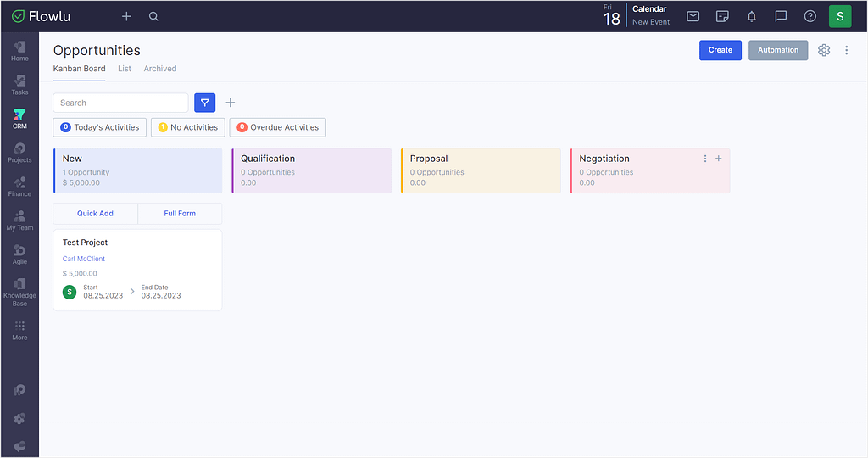Click the $ 5,000.00 amount on card
This screenshot has height=458, width=868.
pyautogui.click(x=80, y=274)
